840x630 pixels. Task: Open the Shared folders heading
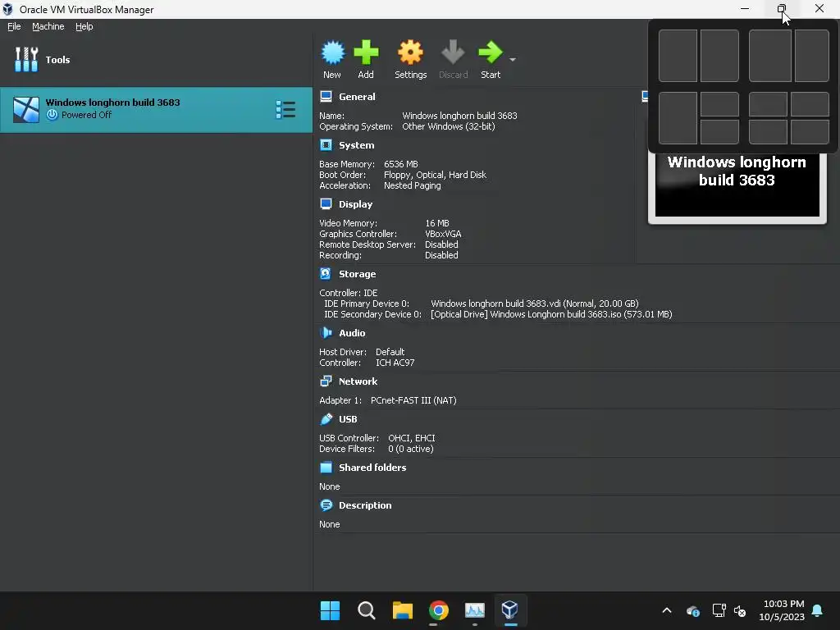click(x=372, y=467)
